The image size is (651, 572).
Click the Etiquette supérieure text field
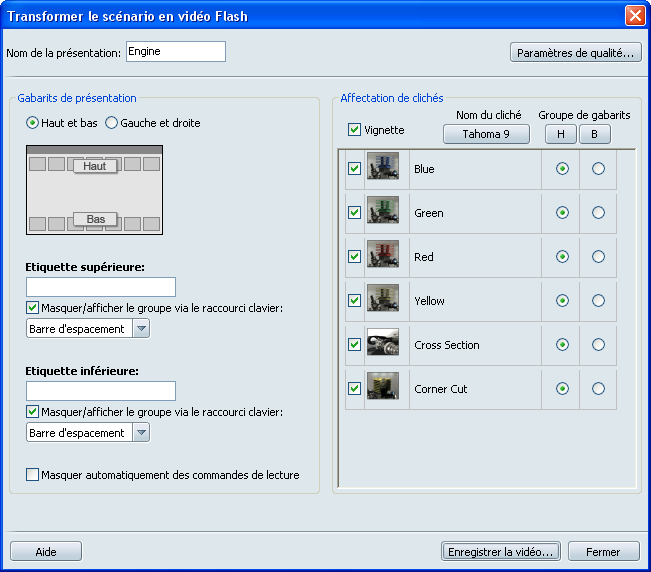(x=101, y=287)
